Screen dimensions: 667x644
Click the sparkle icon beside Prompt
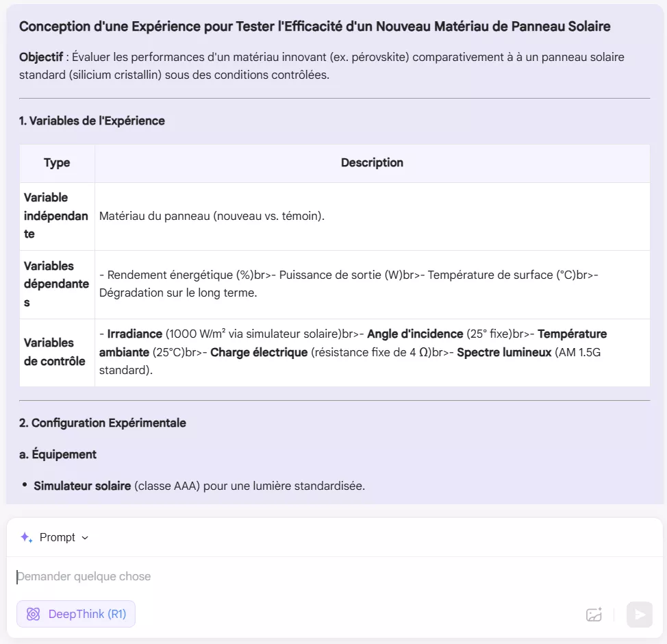point(26,537)
